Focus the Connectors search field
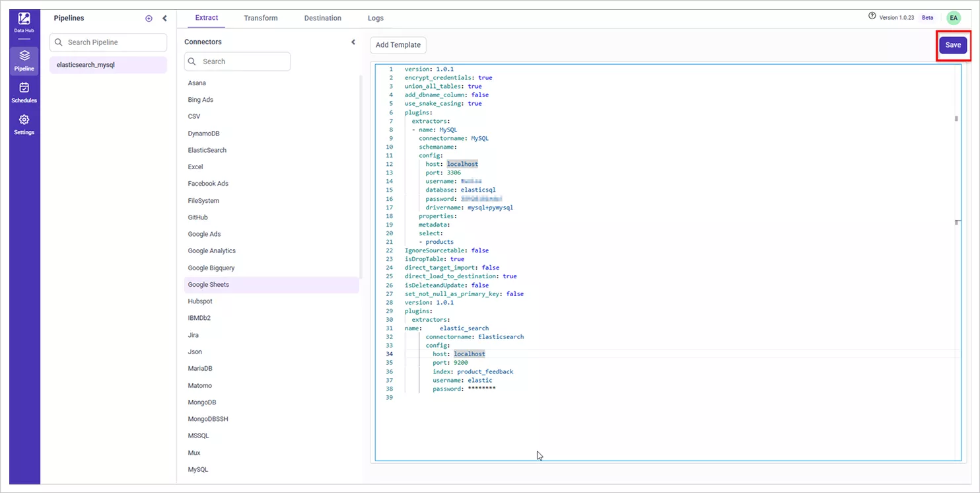Viewport: 980px width, 493px height. point(237,61)
